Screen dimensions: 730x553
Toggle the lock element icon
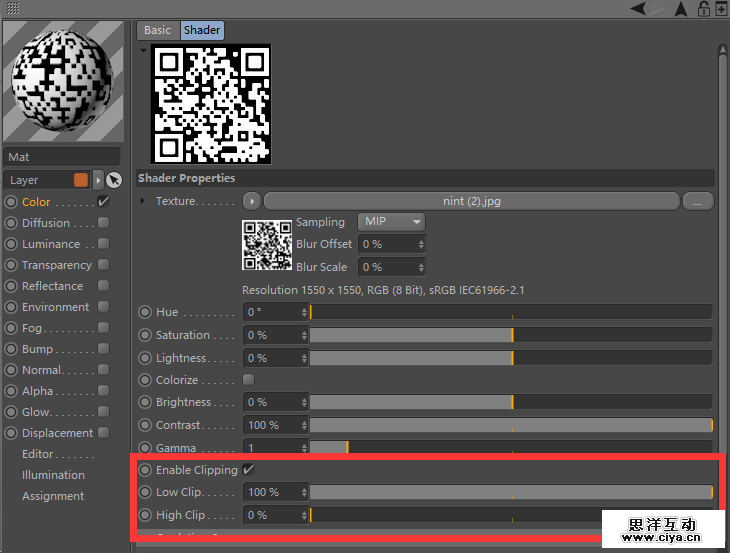tap(703, 9)
